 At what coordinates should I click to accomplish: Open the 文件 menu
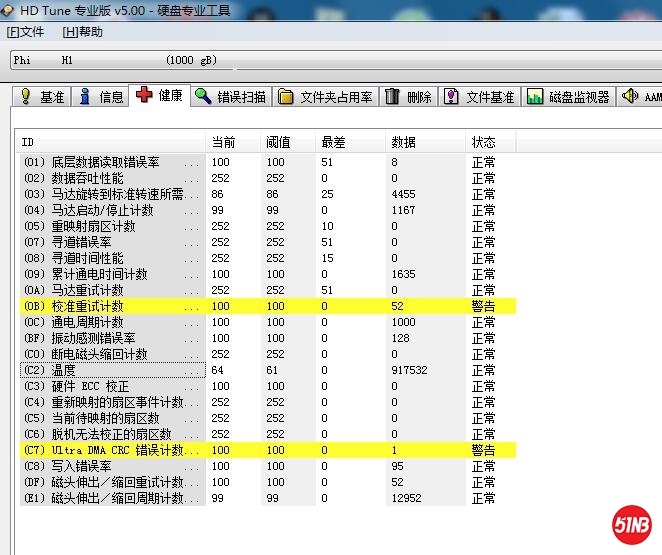click(25, 32)
